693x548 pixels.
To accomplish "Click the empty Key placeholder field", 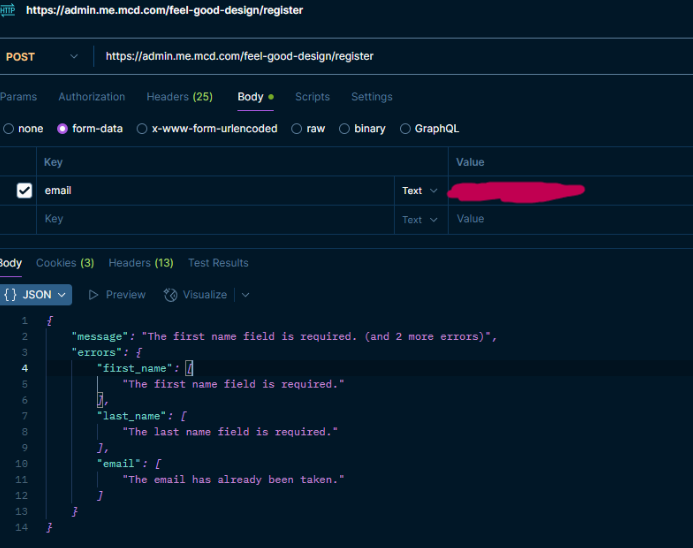I will 215,219.
